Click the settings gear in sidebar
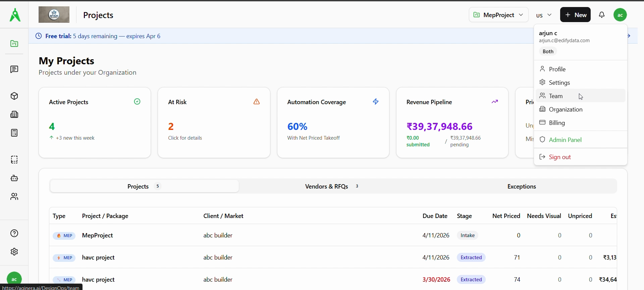The height and width of the screenshot is (290, 644). point(14,252)
